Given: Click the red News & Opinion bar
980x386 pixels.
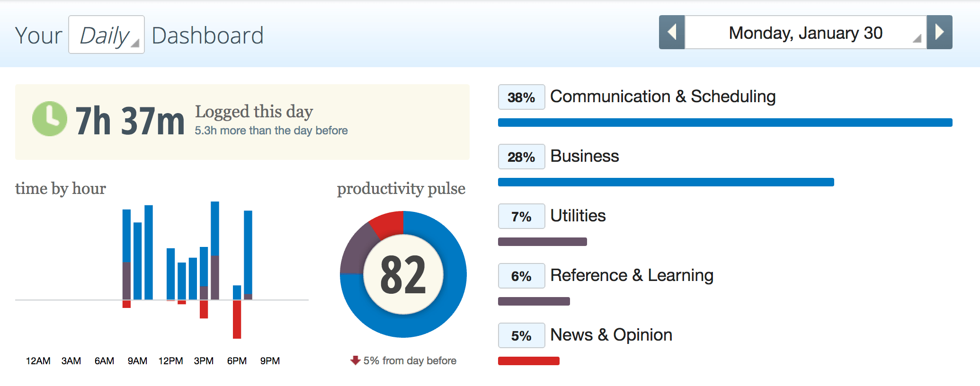Looking at the screenshot, I should click(529, 361).
